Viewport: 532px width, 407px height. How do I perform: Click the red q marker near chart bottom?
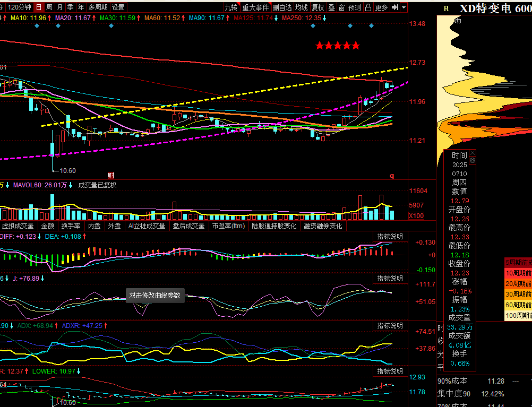pyautogui.click(x=392, y=175)
